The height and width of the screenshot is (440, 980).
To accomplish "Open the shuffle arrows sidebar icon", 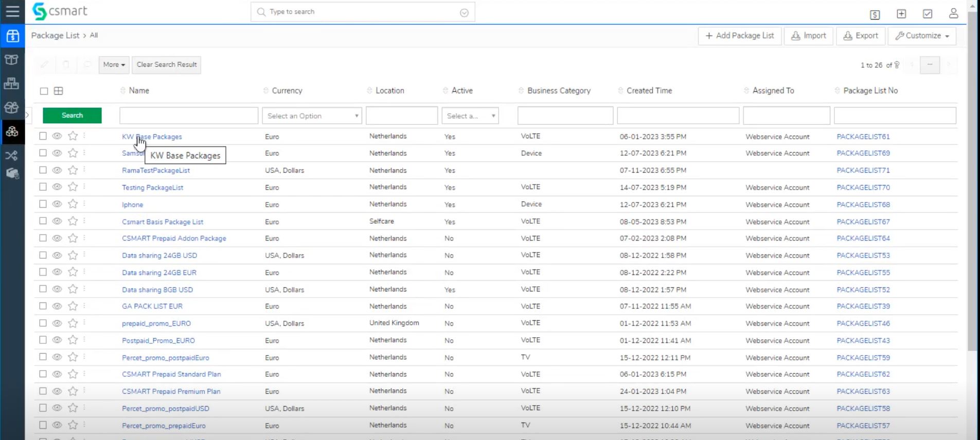I will pyautogui.click(x=12, y=155).
